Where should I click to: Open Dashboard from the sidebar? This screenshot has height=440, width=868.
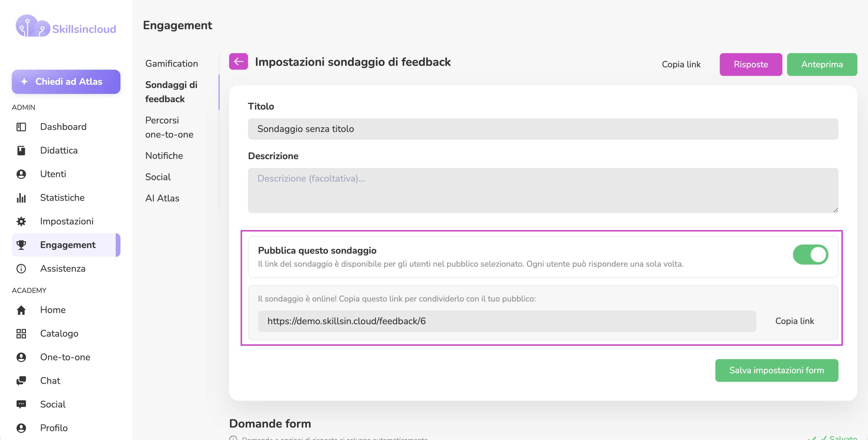[x=66, y=127]
